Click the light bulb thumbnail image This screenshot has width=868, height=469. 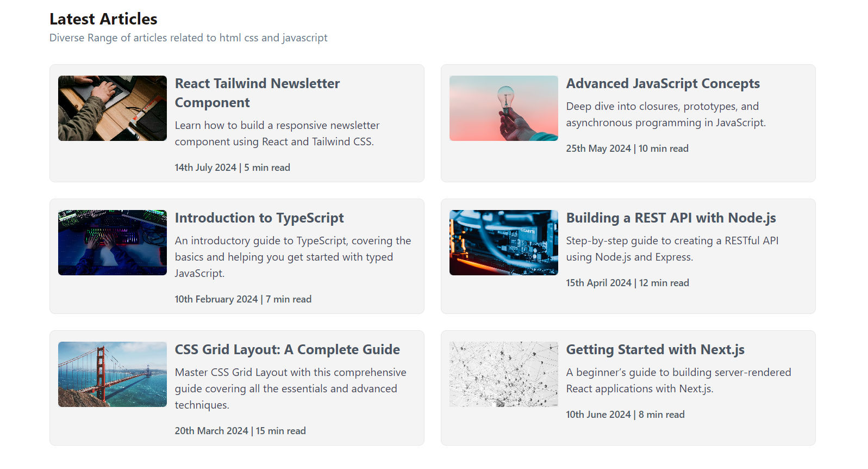(504, 108)
